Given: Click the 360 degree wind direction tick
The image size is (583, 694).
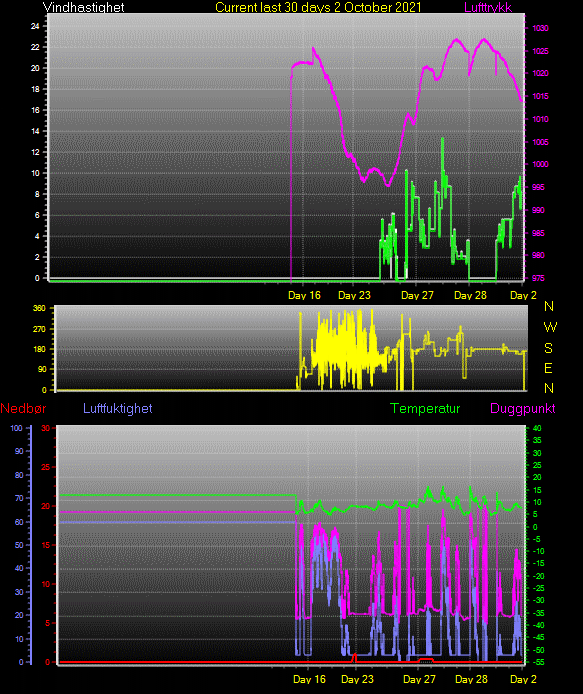Looking at the screenshot, I should (x=39, y=308).
